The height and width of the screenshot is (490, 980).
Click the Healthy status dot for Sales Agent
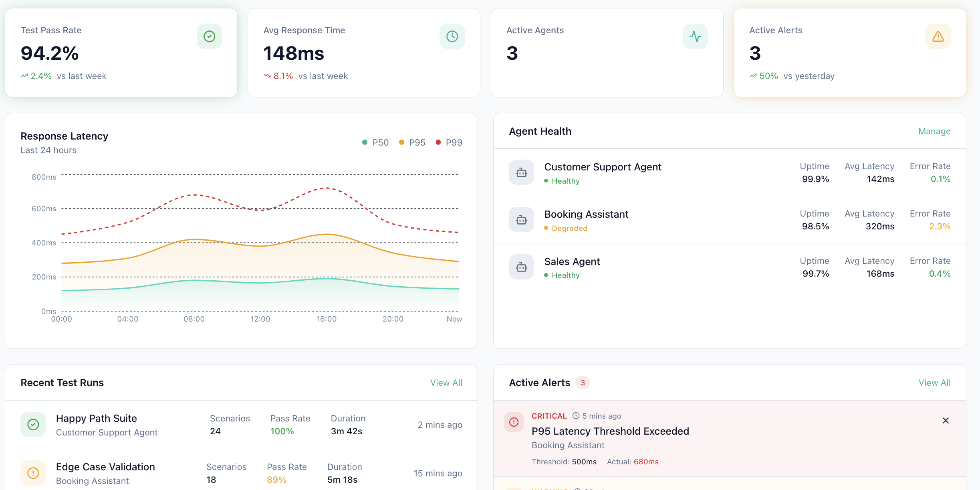coord(546,275)
